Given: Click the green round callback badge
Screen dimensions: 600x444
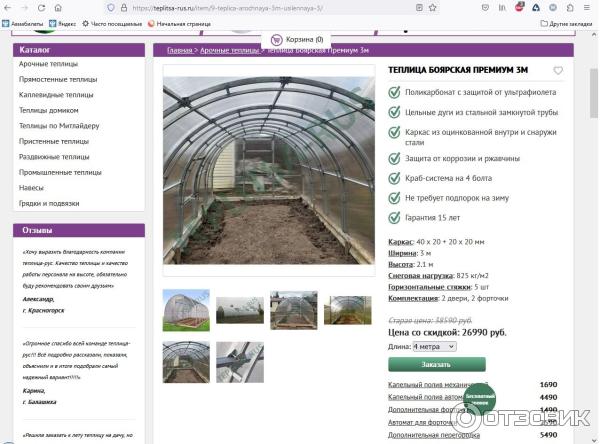Looking at the screenshot, I should (x=479, y=399).
